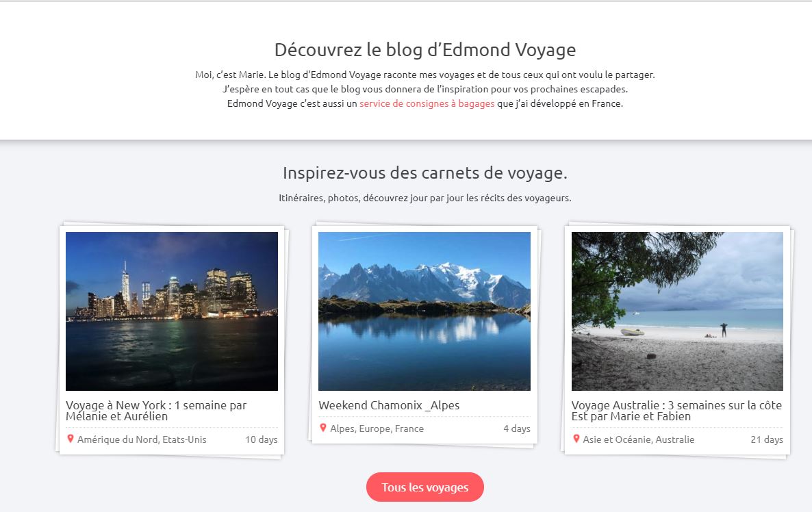Click the 'Itinéraires, photos, découvrez jour par jour' subtitle
This screenshot has height=512, width=812.
(425, 198)
